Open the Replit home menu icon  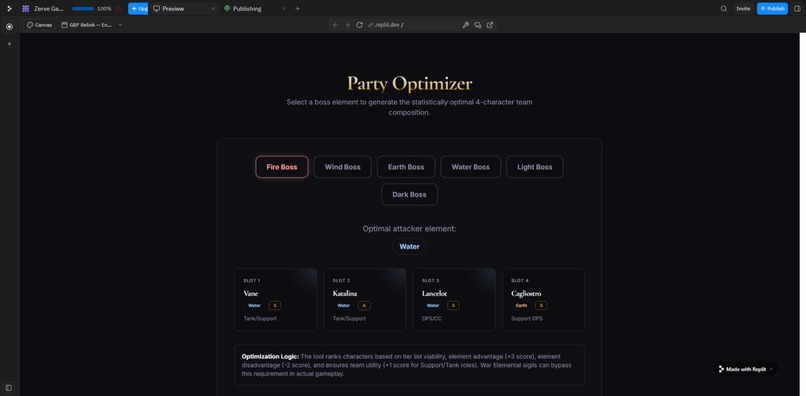pos(9,9)
